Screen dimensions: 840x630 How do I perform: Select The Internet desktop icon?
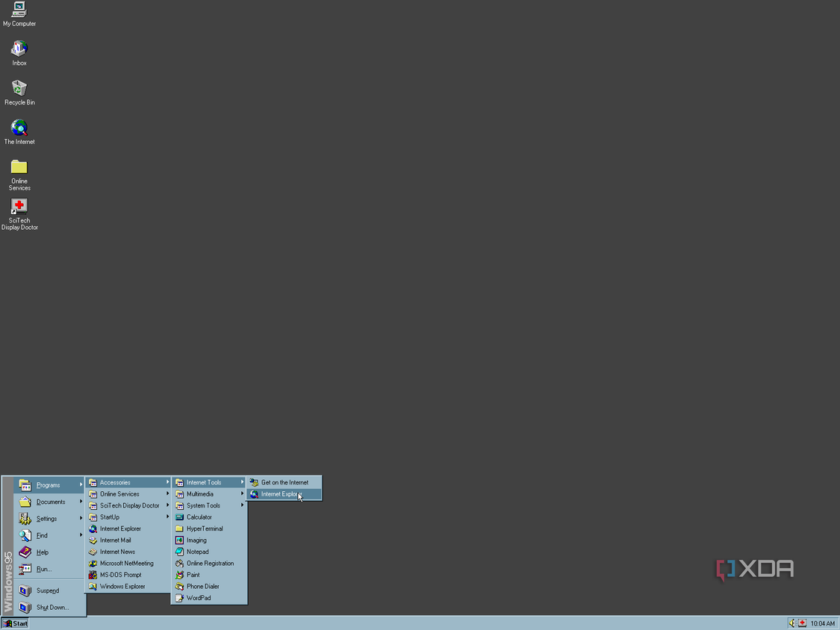(19, 132)
